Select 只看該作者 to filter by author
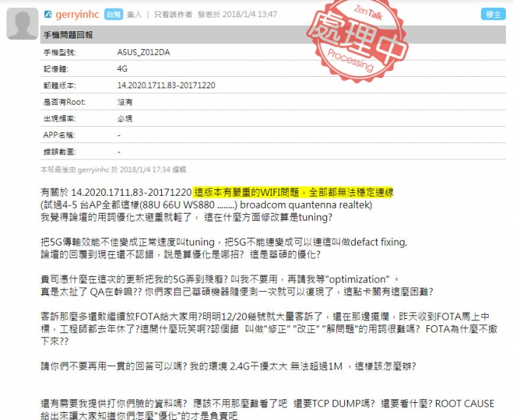 (x=173, y=14)
